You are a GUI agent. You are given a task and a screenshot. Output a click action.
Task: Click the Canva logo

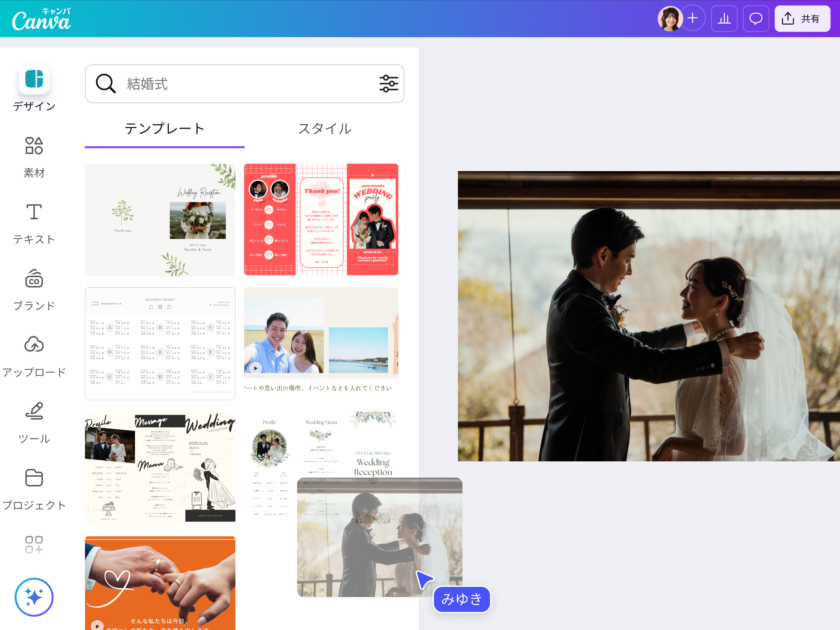tap(41, 19)
